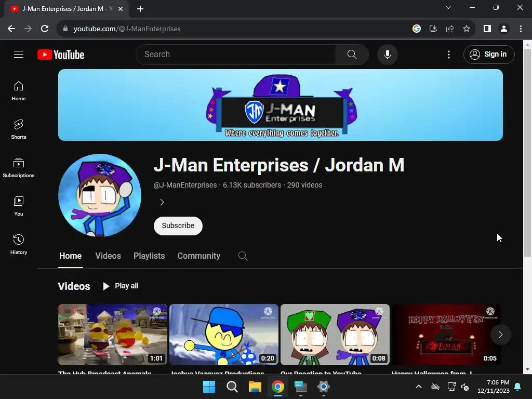Select the channel Home tab

point(70,256)
